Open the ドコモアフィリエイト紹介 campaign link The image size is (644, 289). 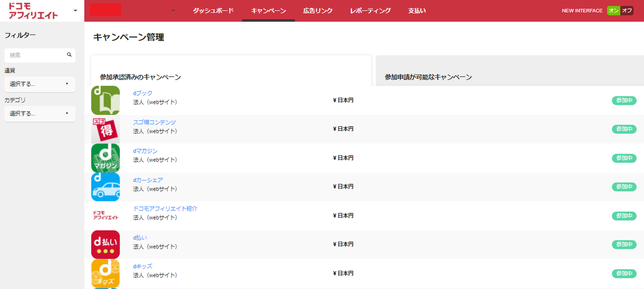166,208
